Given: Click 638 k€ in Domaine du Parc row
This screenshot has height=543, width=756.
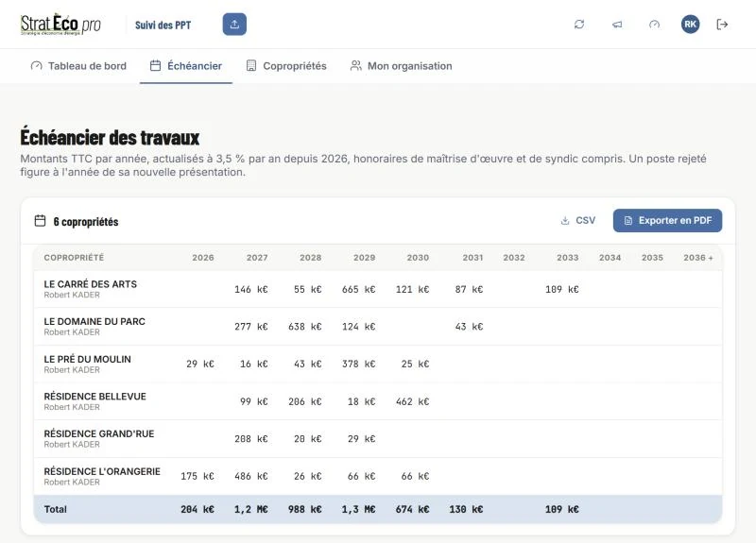Looking at the screenshot, I should pos(304,326).
